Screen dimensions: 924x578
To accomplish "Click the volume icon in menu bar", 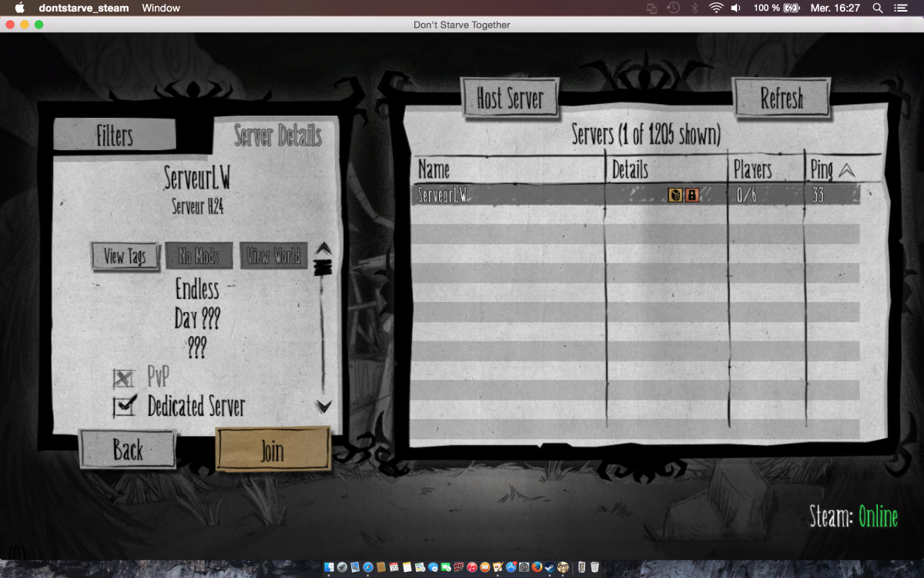I will pos(736,8).
